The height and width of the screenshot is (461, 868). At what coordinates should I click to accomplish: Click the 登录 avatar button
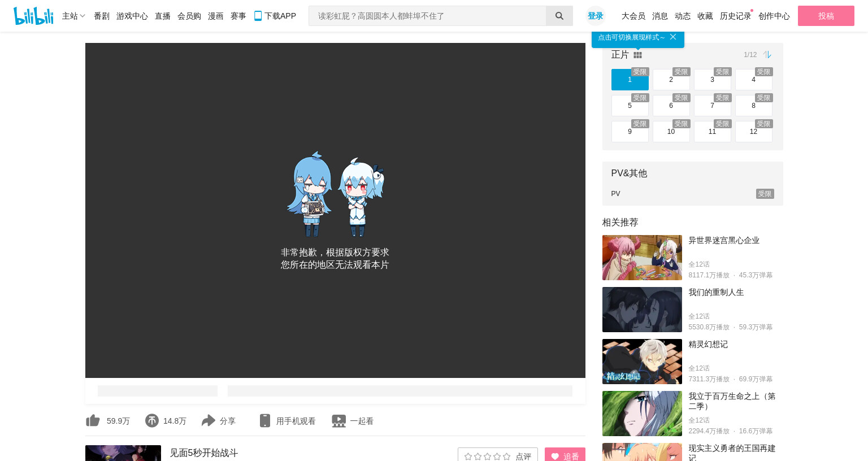[596, 16]
